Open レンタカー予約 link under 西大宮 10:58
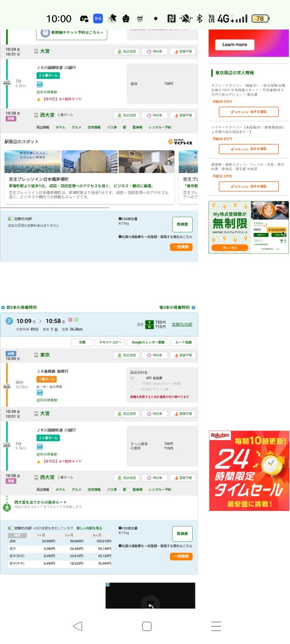Image resolution: width=290 pixels, height=644 pixels. click(x=160, y=489)
